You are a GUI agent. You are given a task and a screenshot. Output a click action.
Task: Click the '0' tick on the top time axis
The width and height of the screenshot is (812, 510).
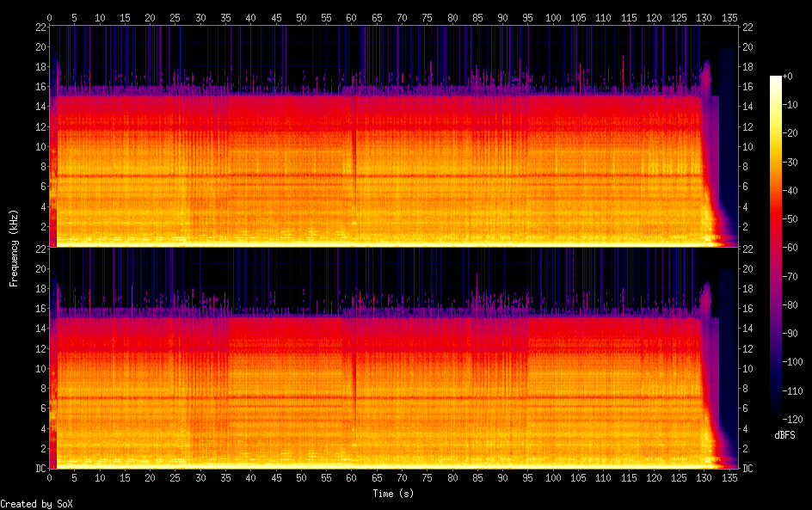tap(50, 17)
